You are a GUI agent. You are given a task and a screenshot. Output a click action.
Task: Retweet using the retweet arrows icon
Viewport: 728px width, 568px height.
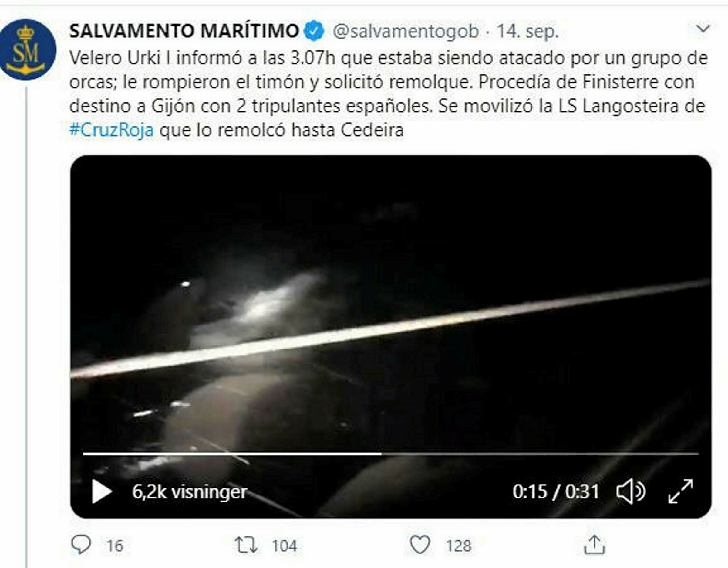246,545
